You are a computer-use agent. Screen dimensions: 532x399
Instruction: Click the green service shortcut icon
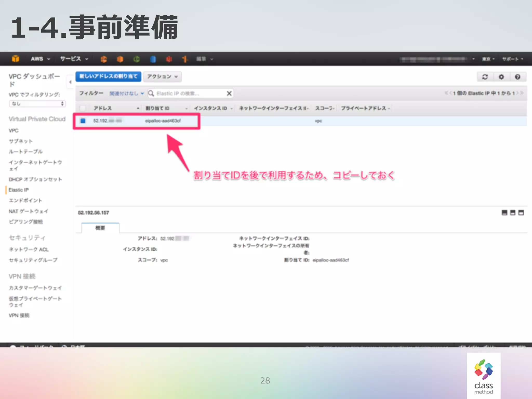coord(136,59)
